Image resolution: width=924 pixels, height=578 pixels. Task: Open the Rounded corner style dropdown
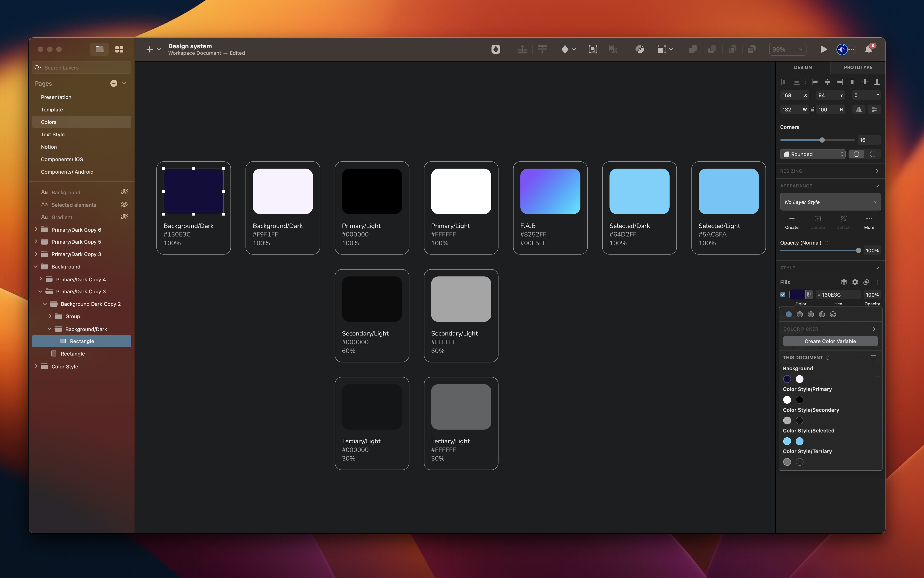pyautogui.click(x=812, y=154)
